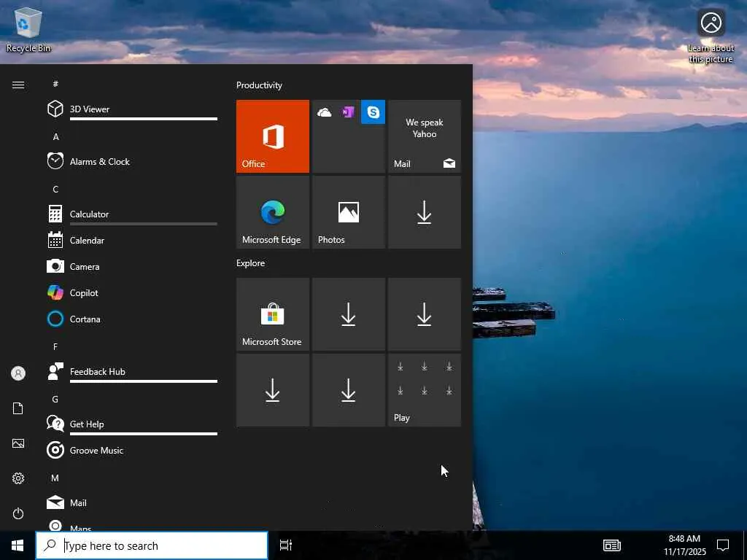Open Task View on the taskbar
This screenshot has width=747, height=560.
(286, 545)
